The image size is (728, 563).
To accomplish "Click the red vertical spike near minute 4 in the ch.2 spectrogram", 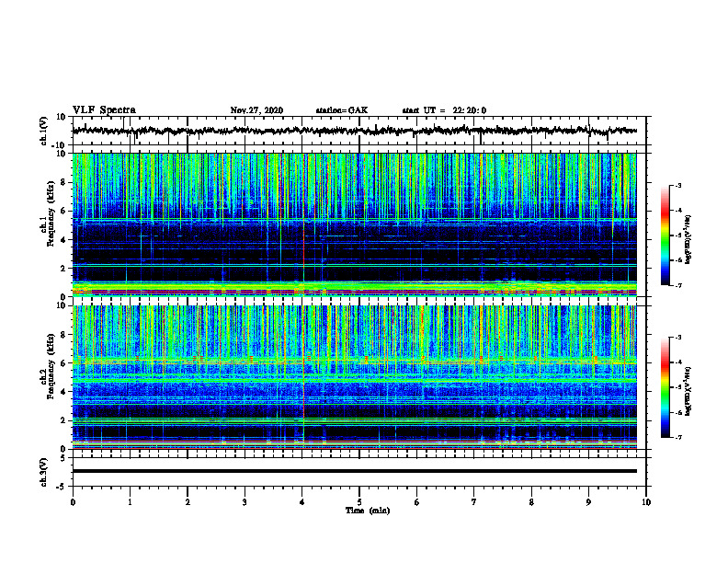I will coord(303,367).
